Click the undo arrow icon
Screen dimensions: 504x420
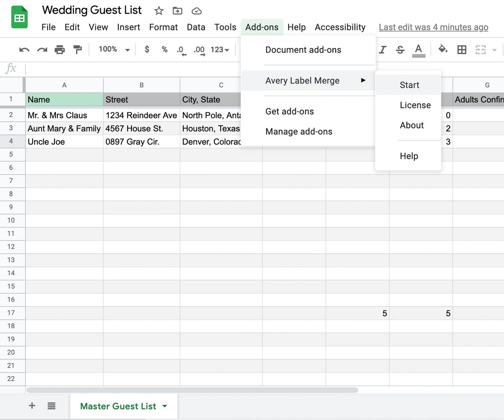[24, 50]
